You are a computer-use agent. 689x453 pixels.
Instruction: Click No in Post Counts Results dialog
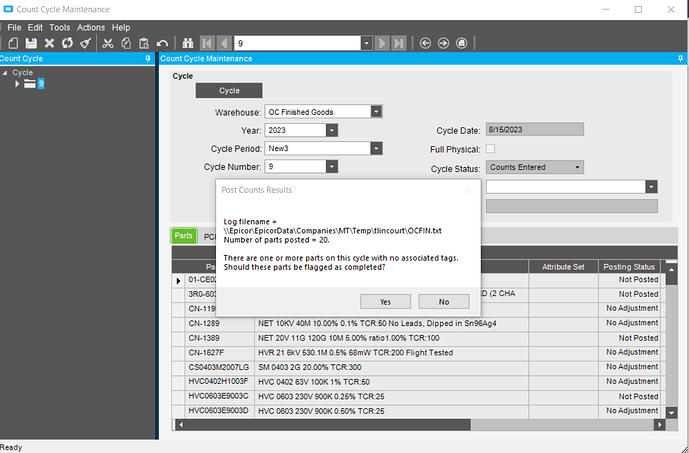(444, 302)
